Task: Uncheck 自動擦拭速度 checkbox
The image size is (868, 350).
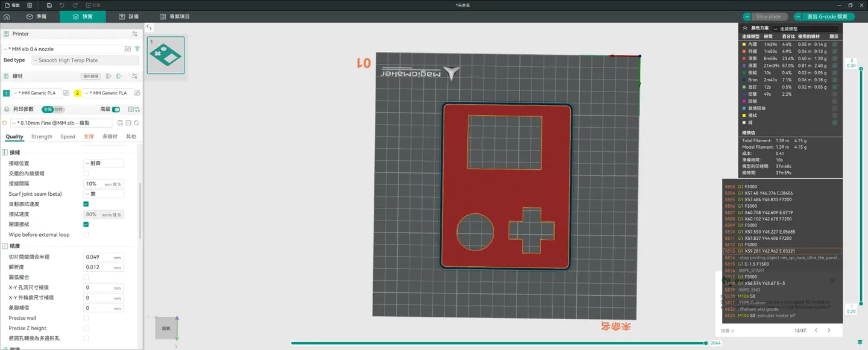Action: pyautogui.click(x=86, y=204)
